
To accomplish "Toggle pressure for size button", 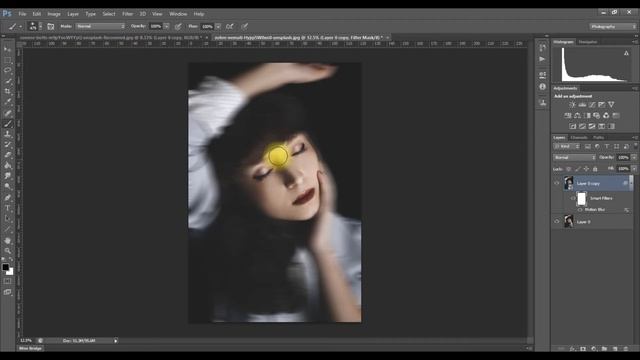I will (x=244, y=27).
